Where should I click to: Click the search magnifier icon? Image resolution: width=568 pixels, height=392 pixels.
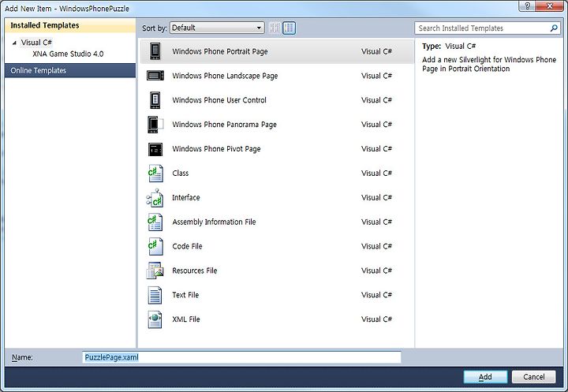[554, 28]
